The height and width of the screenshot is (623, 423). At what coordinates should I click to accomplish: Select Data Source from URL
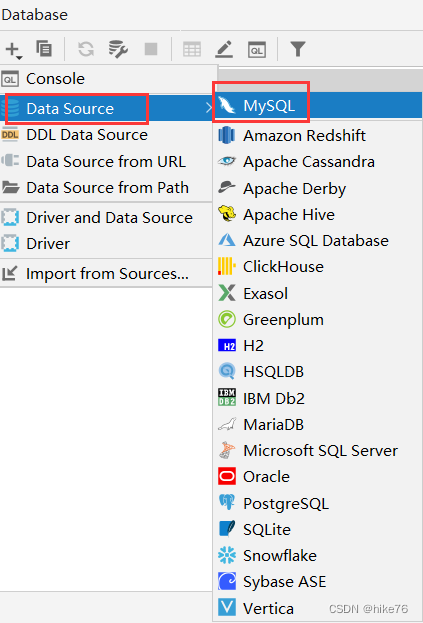(106, 161)
